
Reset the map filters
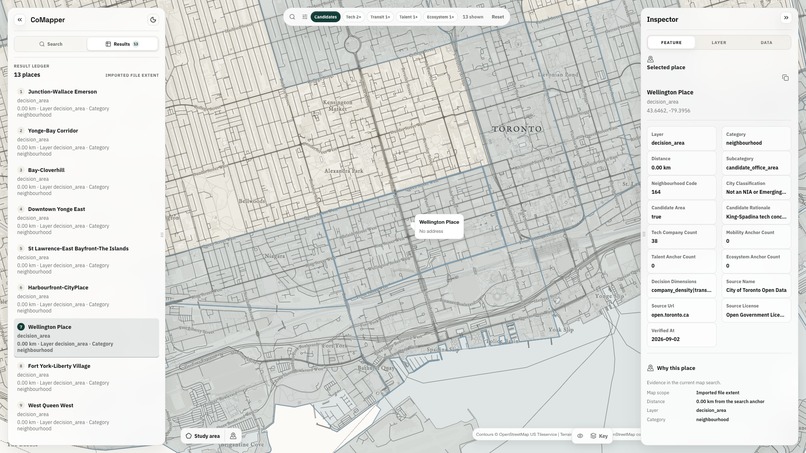tap(498, 17)
